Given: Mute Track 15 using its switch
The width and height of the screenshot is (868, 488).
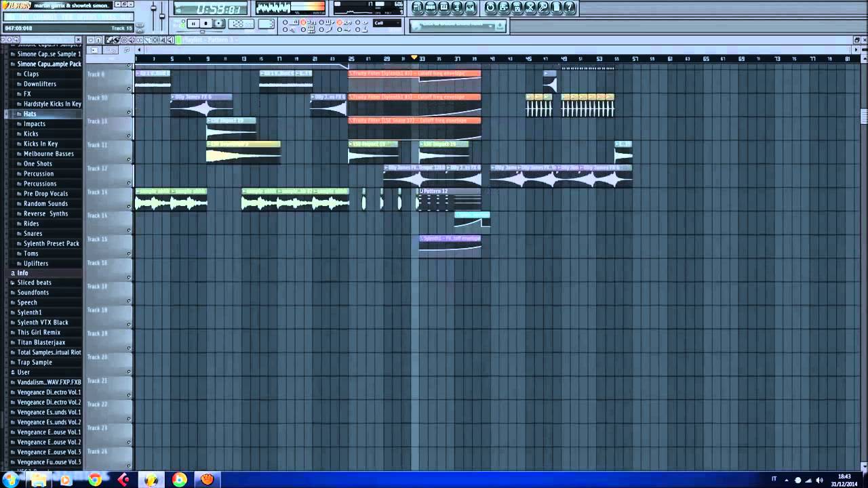Looking at the screenshot, I should click(x=129, y=254).
